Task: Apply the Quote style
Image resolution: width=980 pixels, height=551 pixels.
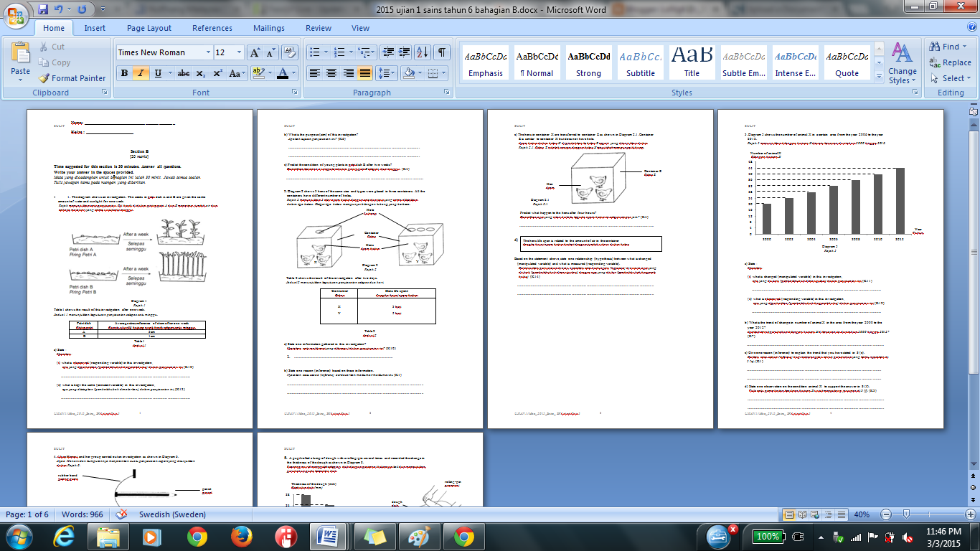Action: pyautogui.click(x=847, y=63)
